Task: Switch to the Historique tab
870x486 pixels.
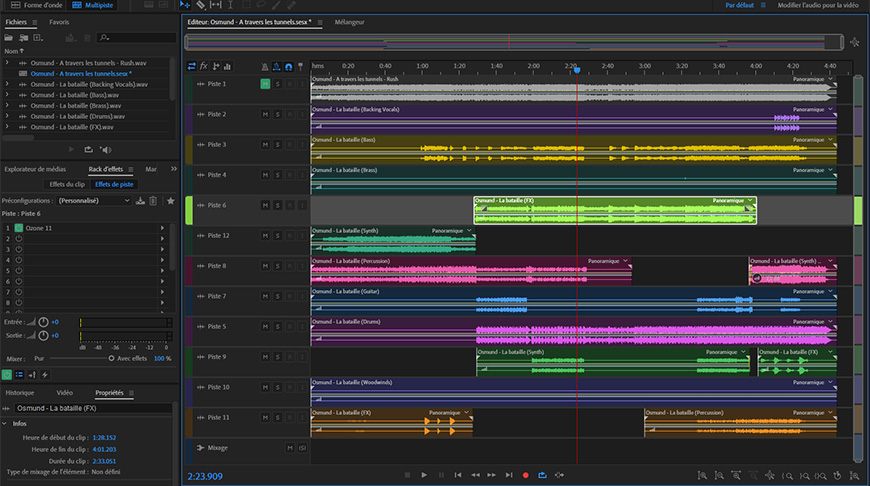Action: (20, 393)
